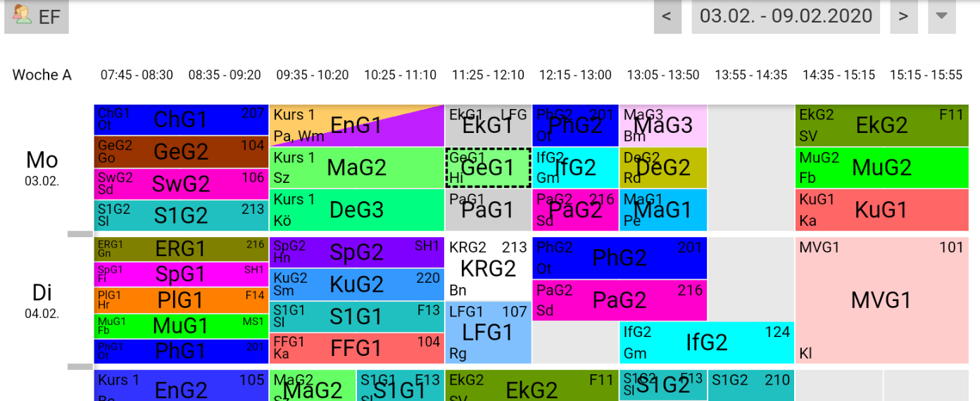Open the MaG3 lesson with teacher Bm

(x=663, y=125)
